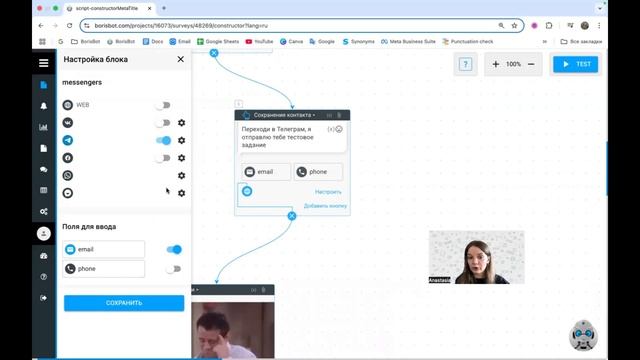Remove connection from the top block
640x360 pixels.
point(214,53)
